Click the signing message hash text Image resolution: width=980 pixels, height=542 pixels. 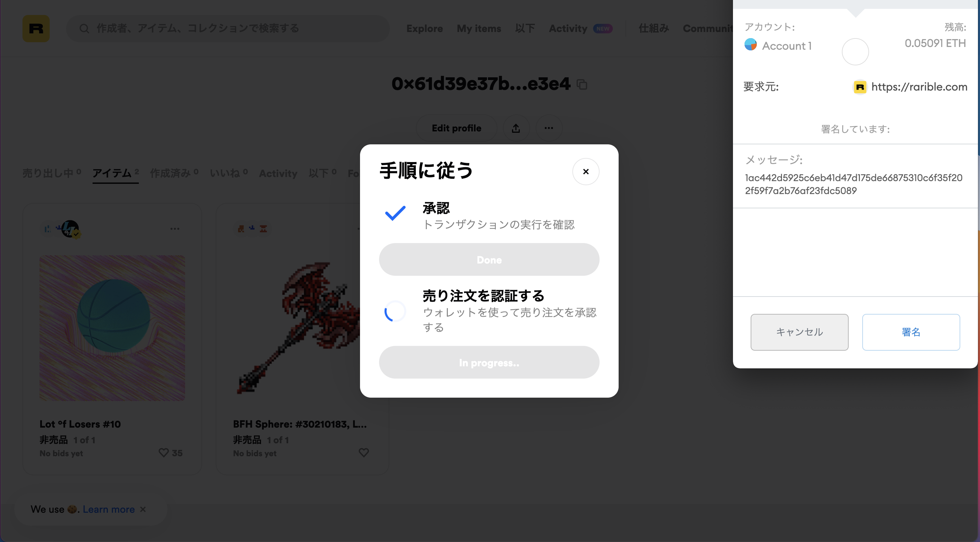click(853, 184)
